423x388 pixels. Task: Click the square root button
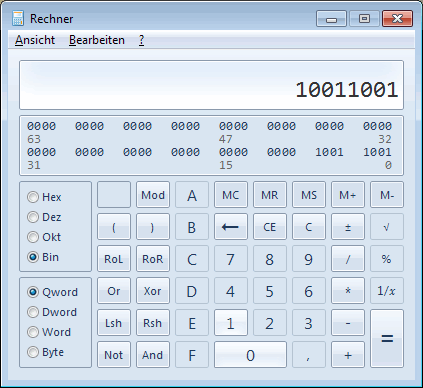tap(387, 227)
